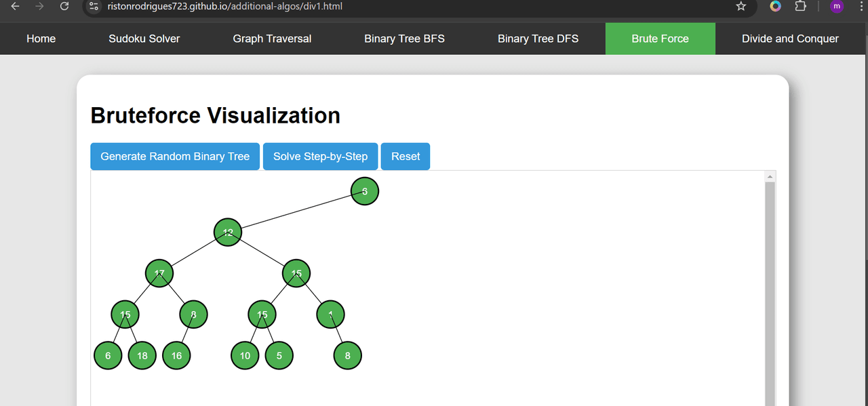Click the leaf node labeled 18

pos(142,356)
